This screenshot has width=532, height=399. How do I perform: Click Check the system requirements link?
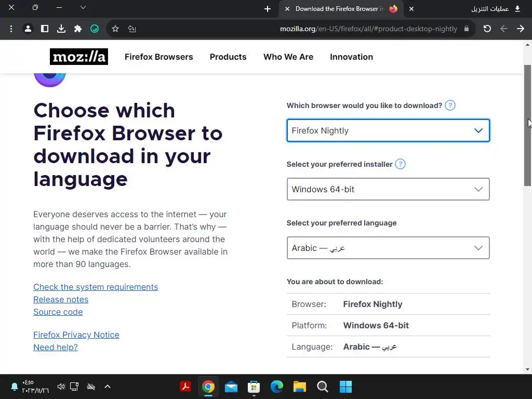coord(96,287)
